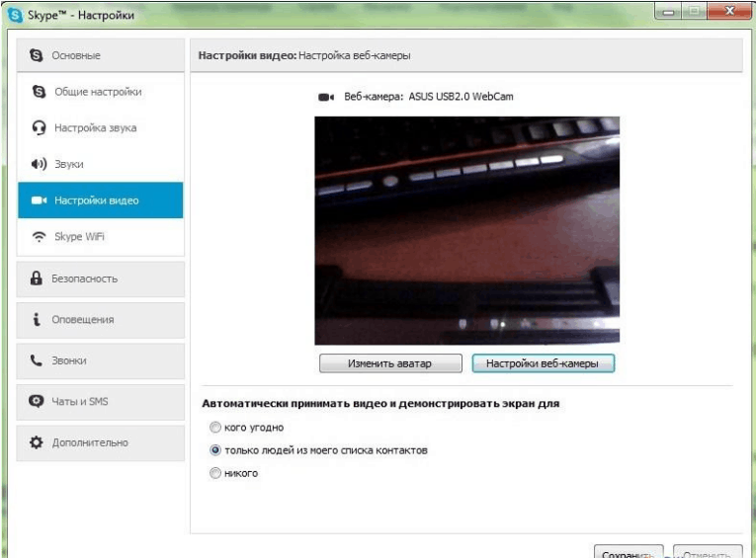756x558 pixels.
Task: Click the chat bubble icon for Чаты и SMS
Action: click(x=37, y=401)
